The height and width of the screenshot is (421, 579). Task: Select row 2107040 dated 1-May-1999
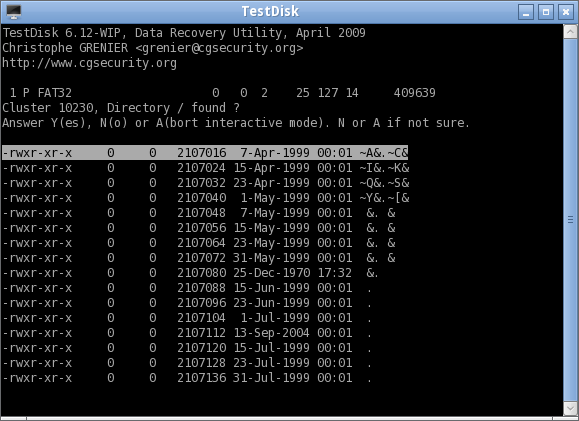[x=206, y=198]
